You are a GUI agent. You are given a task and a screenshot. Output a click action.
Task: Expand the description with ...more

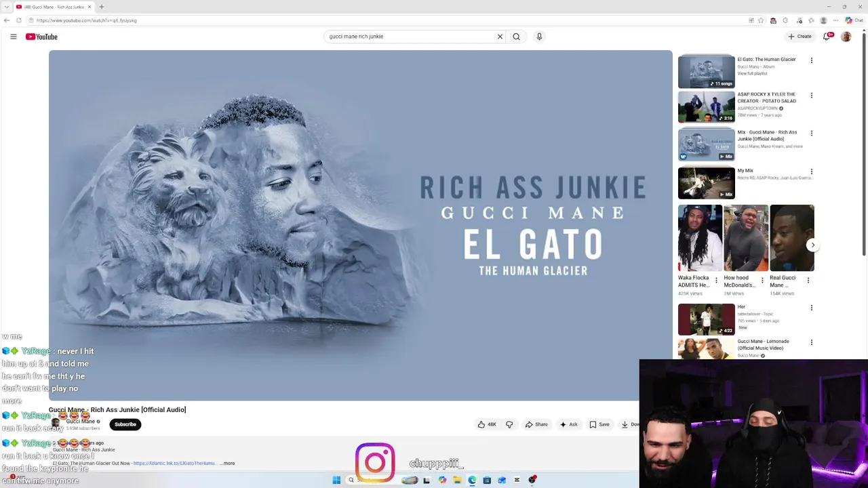pyautogui.click(x=227, y=464)
